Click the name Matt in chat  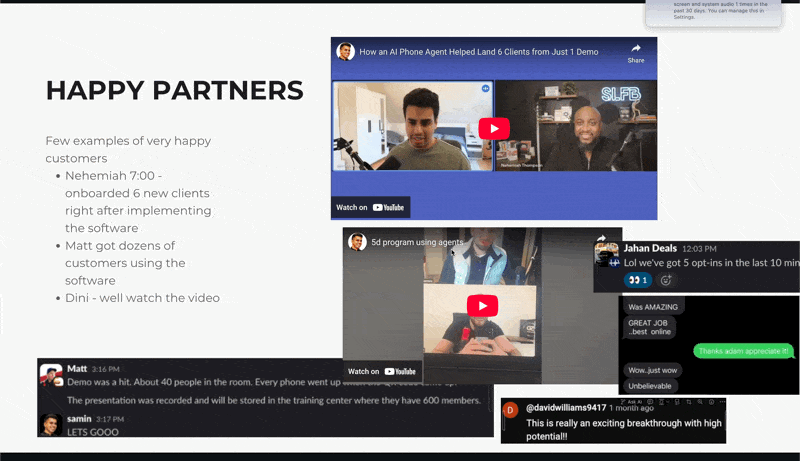point(77,369)
